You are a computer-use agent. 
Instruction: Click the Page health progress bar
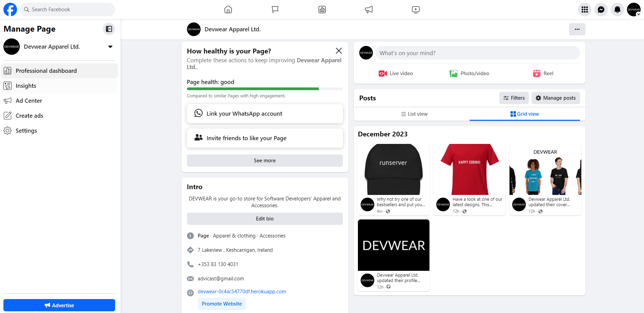point(265,89)
